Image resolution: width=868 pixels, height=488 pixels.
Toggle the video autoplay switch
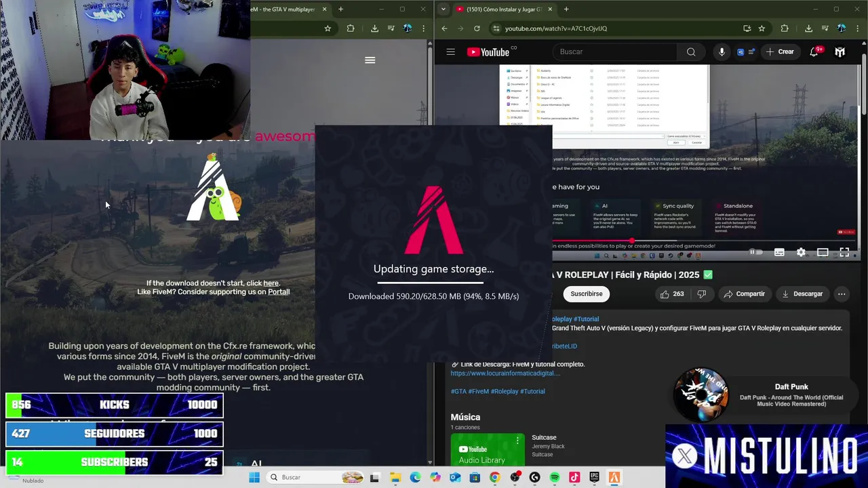(755, 252)
